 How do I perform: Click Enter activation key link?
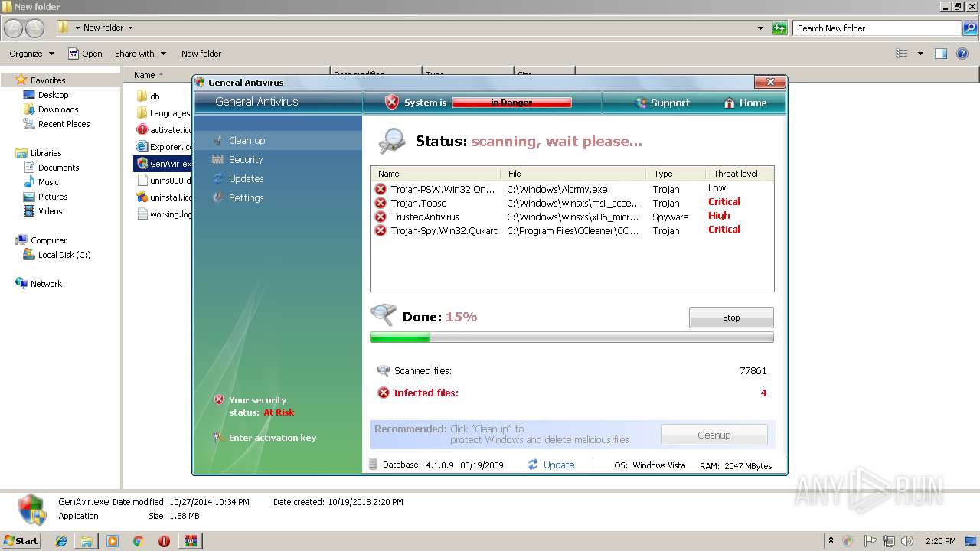pyautogui.click(x=273, y=438)
